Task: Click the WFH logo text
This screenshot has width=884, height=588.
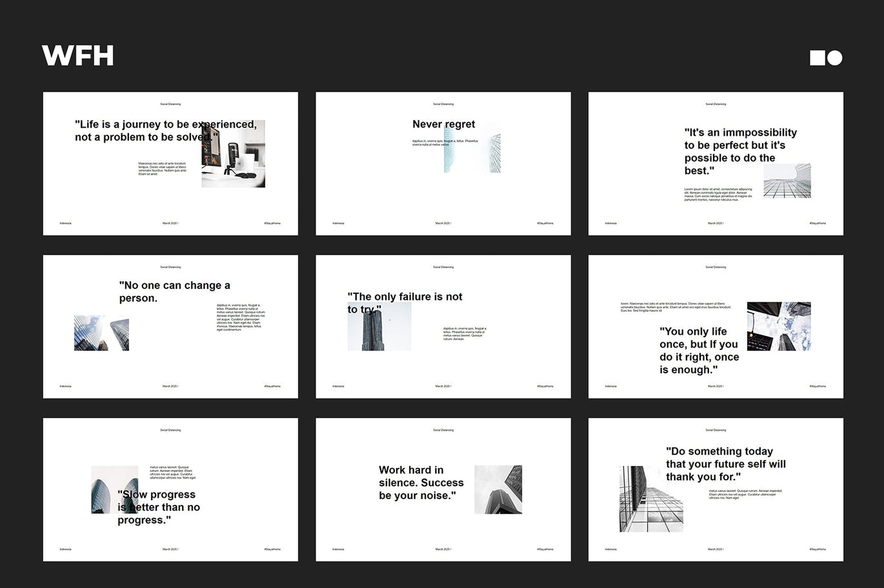Action: 77,55
